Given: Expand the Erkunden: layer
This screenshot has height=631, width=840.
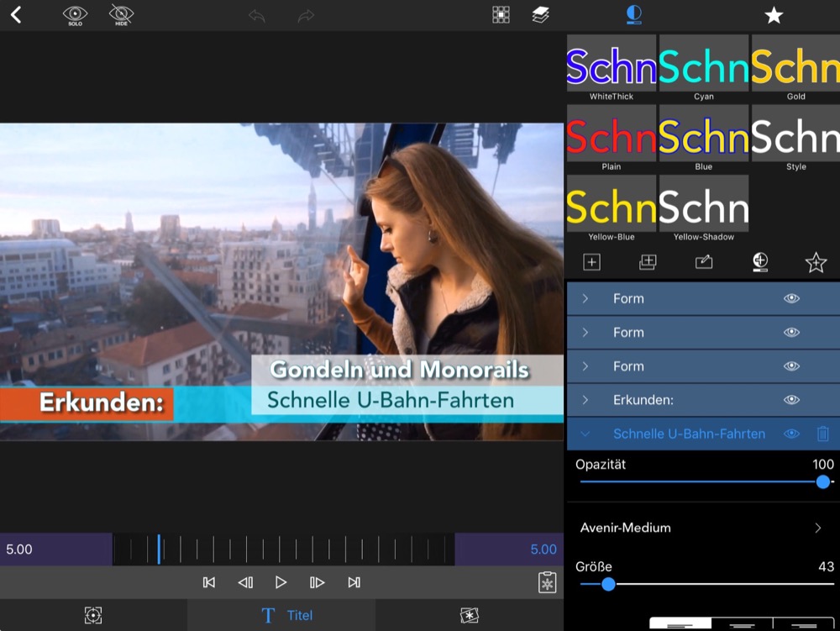Looking at the screenshot, I should 585,400.
